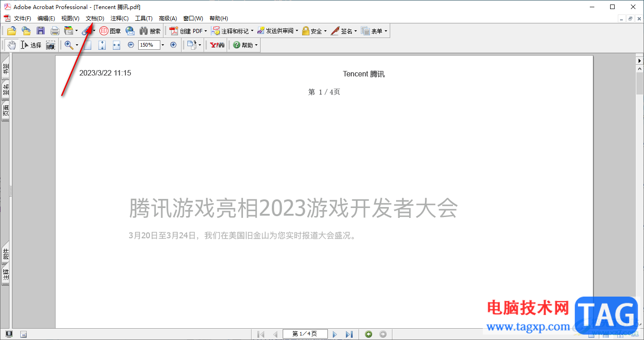Click the attach file paperclip icon
The image size is (644, 340).
pos(86,31)
